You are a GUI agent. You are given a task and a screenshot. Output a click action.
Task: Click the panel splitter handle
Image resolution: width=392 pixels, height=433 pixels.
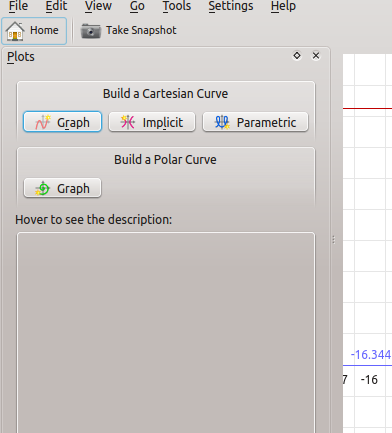click(334, 240)
